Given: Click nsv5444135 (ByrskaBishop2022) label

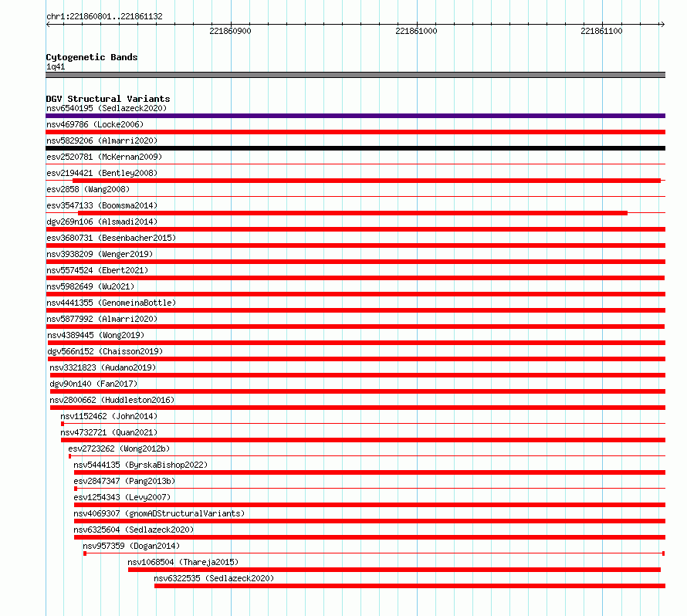Looking at the screenshot, I should click(x=140, y=465).
